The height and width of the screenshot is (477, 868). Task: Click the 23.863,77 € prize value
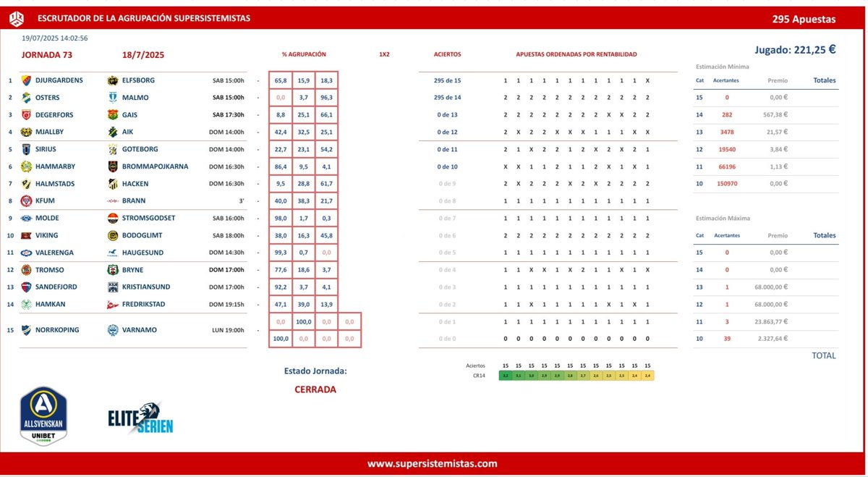tap(770, 321)
